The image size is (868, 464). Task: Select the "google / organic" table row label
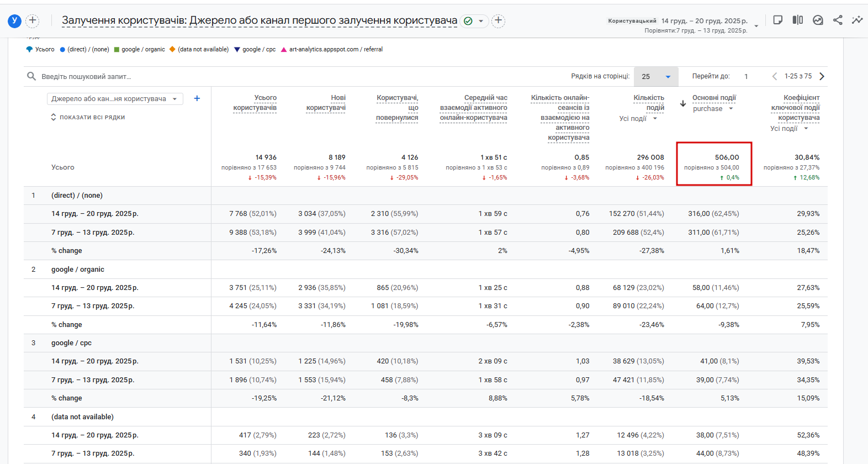pos(78,270)
